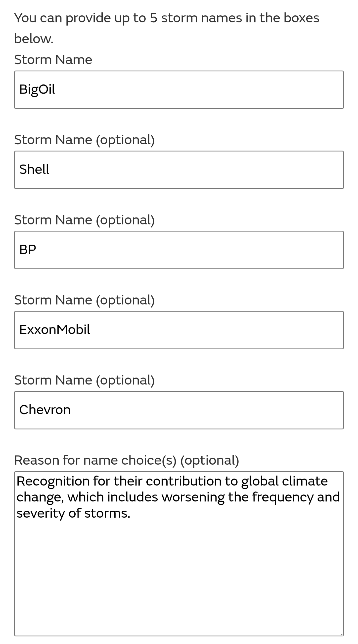Click the words "global climate" in the reason
Viewport: 358px width, 644px height.
[284, 482]
